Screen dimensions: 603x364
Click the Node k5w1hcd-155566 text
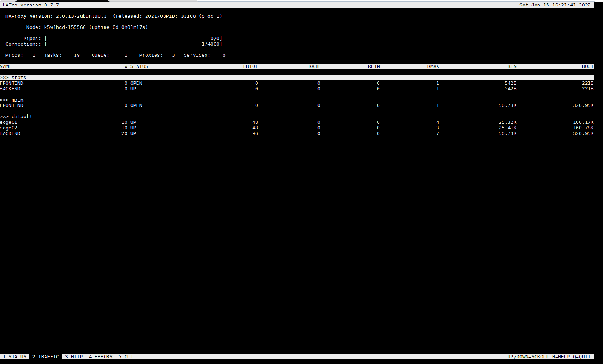56,27
